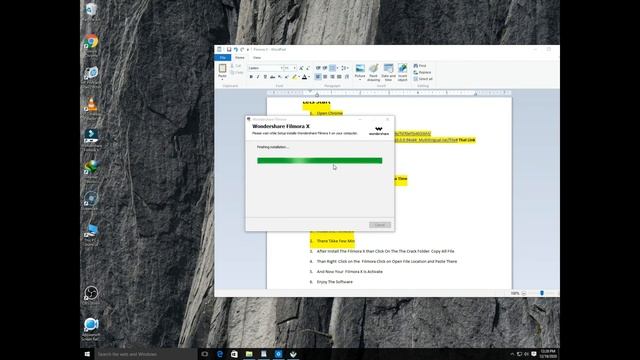
Task: Align text right in WordPad
Action: [332, 77]
